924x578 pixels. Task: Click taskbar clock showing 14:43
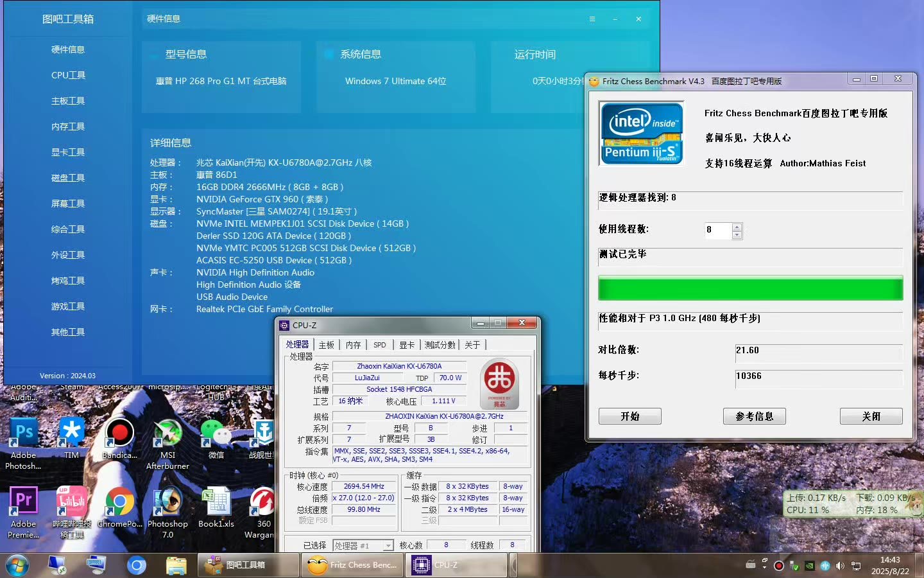(890, 565)
